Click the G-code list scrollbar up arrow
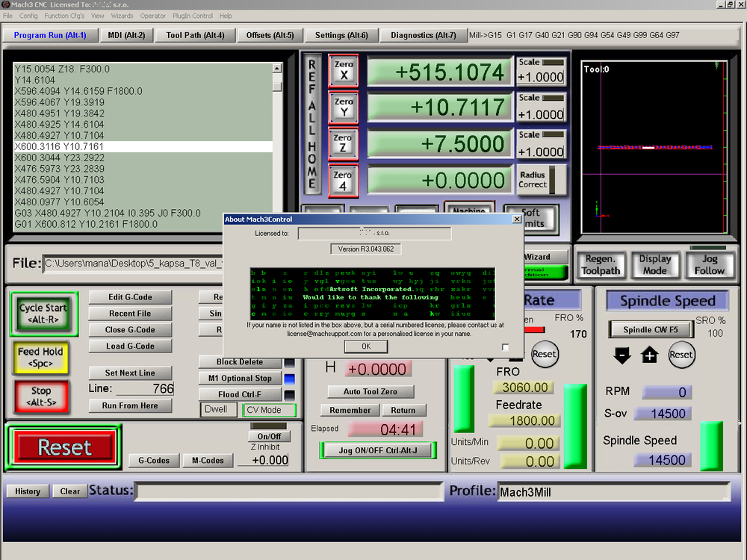The image size is (747, 560). point(277,69)
